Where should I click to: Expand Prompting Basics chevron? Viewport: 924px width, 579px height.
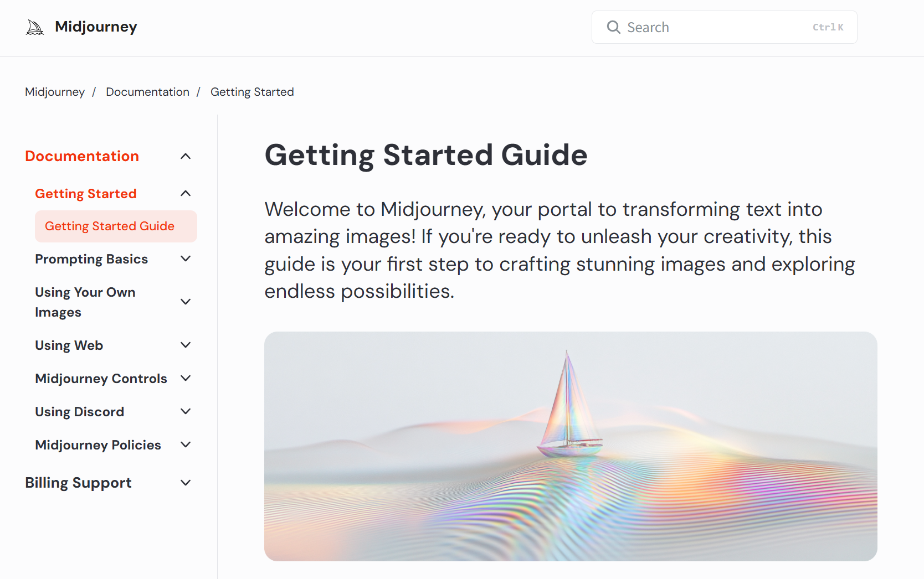pyautogui.click(x=186, y=259)
